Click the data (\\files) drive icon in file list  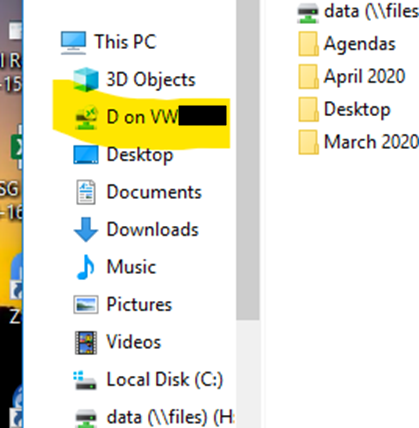308,13
